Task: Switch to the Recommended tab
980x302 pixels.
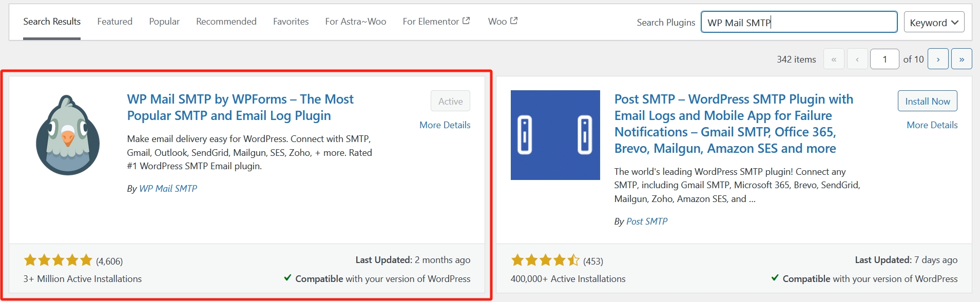Action: 226,22
